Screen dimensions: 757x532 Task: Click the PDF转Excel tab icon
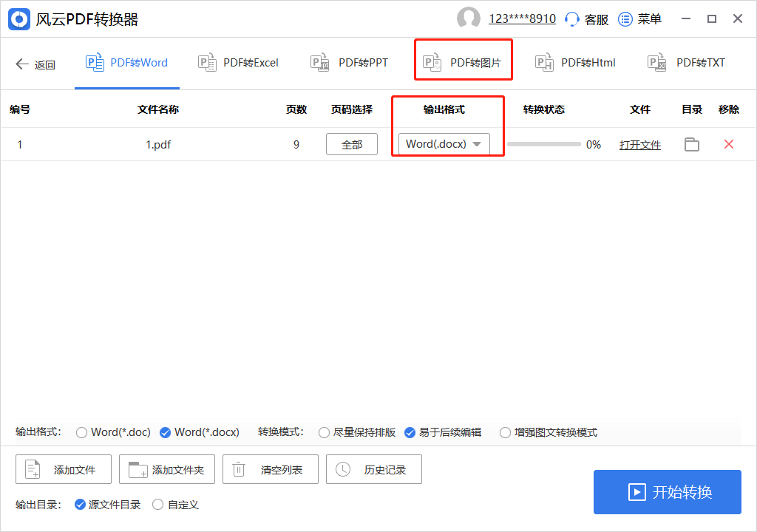pyautogui.click(x=207, y=62)
